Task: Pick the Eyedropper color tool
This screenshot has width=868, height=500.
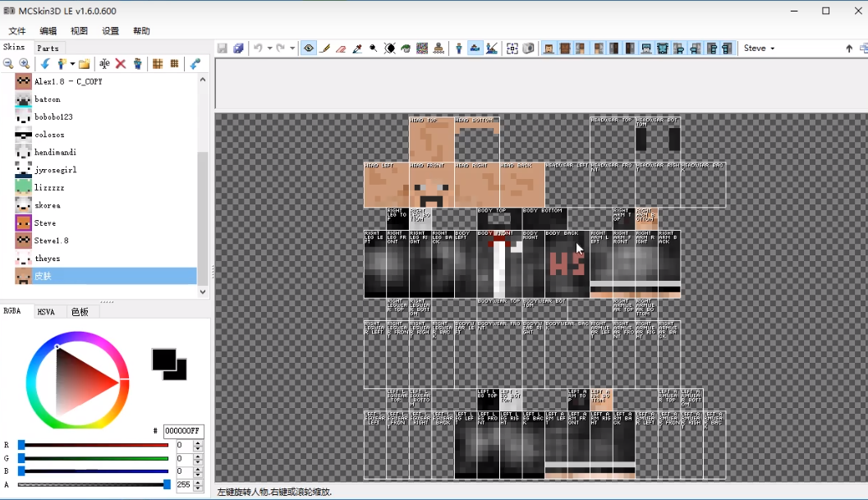Action: tap(357, 48)
